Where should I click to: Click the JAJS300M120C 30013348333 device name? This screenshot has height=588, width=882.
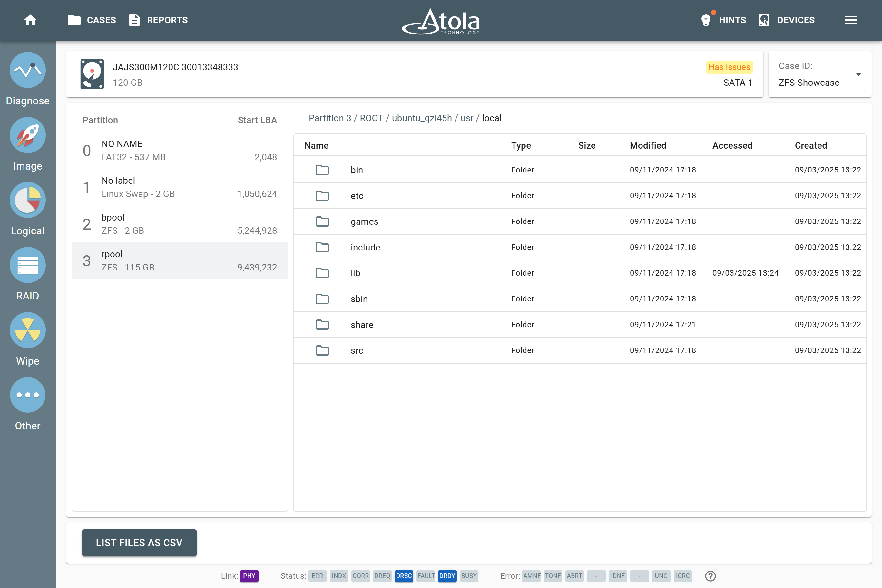(175, 67)
